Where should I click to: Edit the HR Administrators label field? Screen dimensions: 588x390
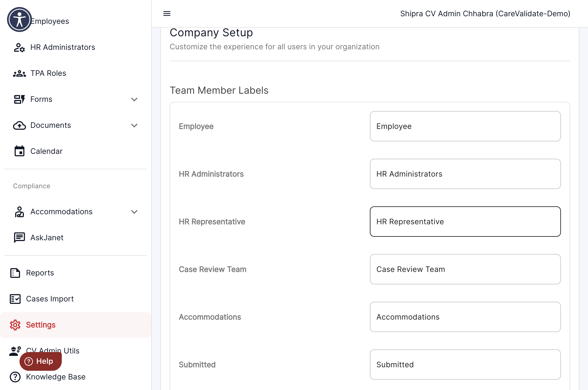465,174
